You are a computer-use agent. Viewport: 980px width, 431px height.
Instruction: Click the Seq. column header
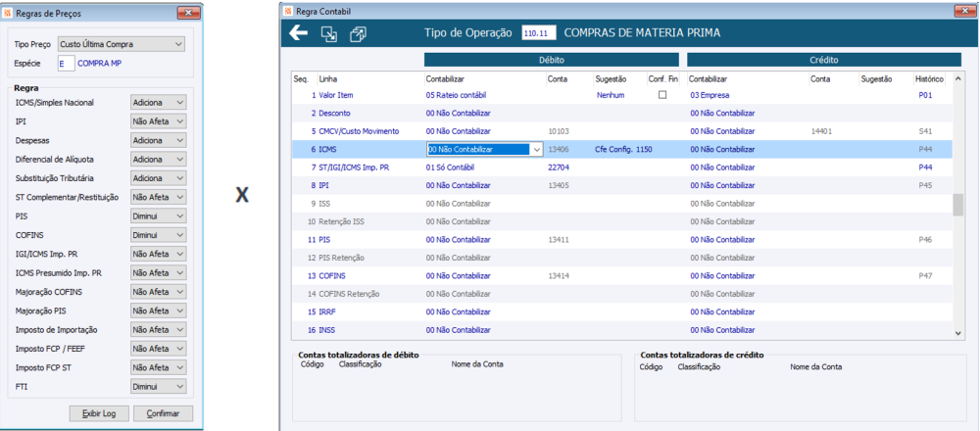[x=301, y=79]
